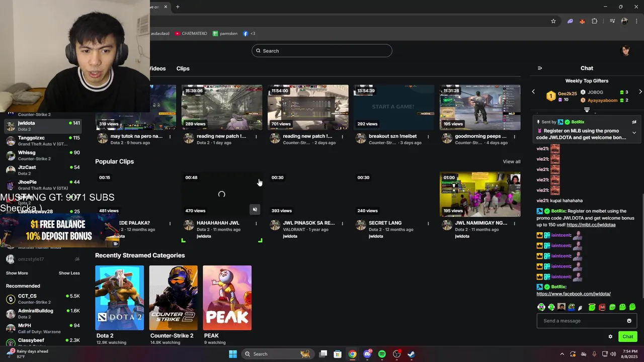Open recommended channel CCT_CS
Viewport: 644px width, 362px height.
coord(43,299)
